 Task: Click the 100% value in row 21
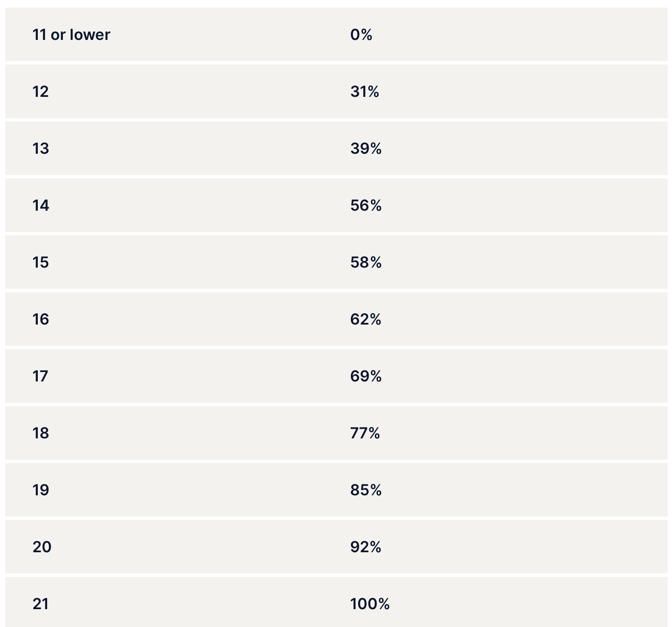point(370,604)
